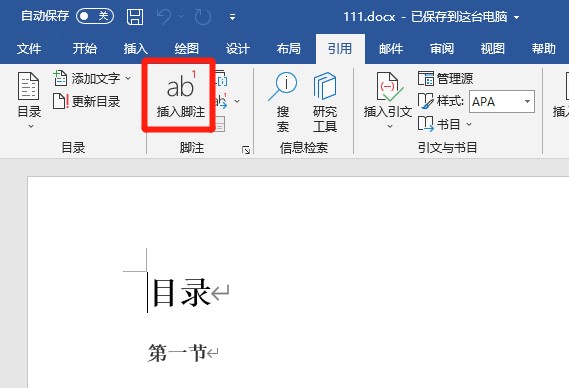
Task: Click the 插入脚注 footnote button
Action: (180, 95)
